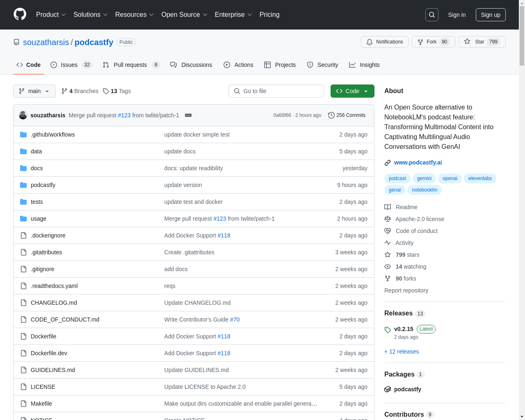View 14 watching link
Screen dimensions: 525x420
pos(405,267)
